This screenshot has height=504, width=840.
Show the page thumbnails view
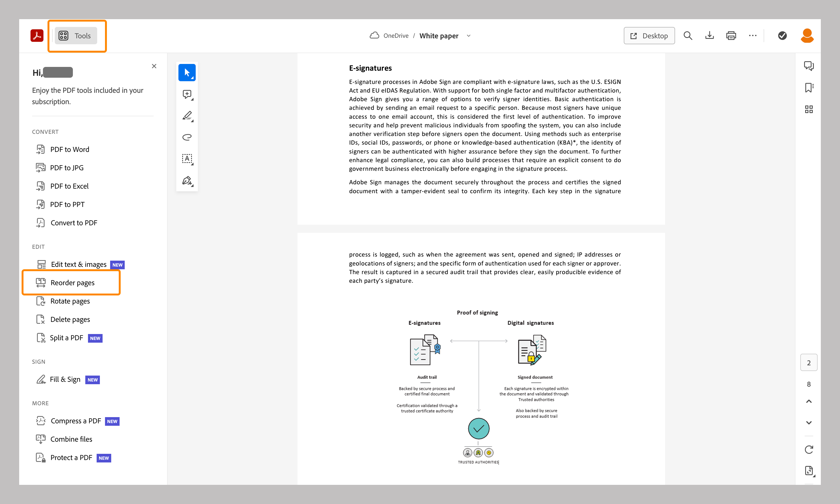pyautogui.click(x=809, y=109)
